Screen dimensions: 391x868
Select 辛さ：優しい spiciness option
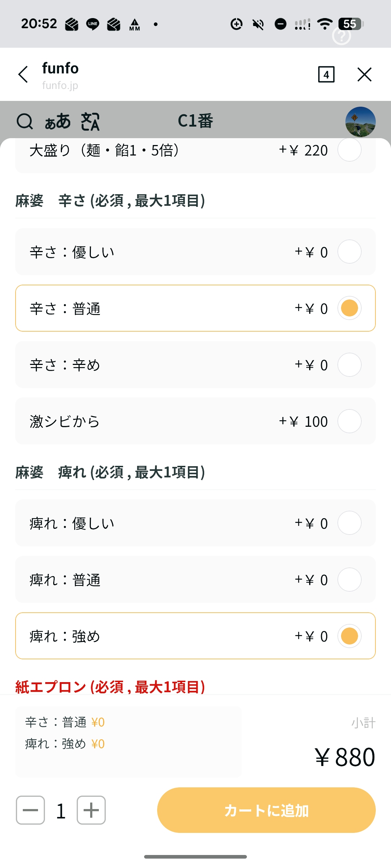pos(349,252)
